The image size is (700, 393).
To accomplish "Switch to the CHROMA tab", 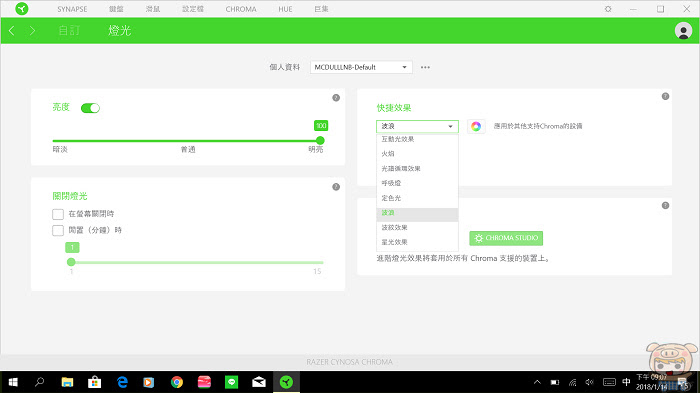I will coord(241,9).
